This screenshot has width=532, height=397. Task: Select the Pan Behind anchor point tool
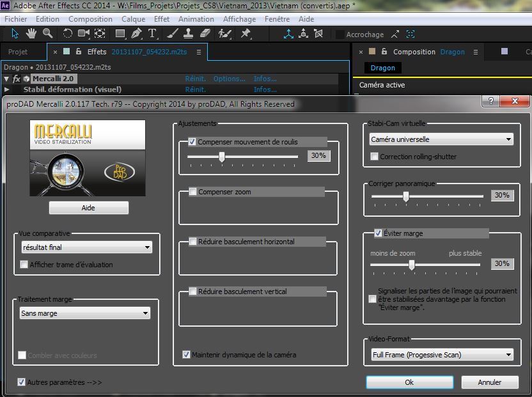[100, 34]
